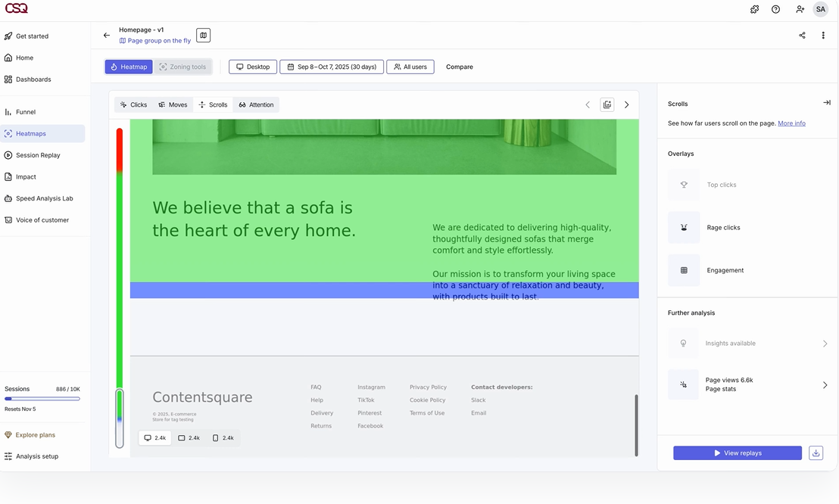Switch to Heatmap mode
Viewport: 839px width, 504px height.
pyautogui.click(x=129, y=67)
